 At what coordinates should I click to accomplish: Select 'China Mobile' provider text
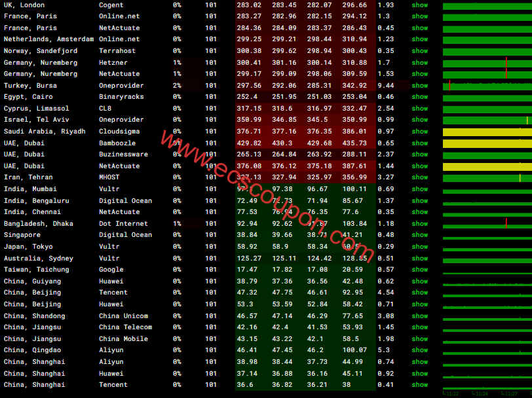[x=123, y=339]
